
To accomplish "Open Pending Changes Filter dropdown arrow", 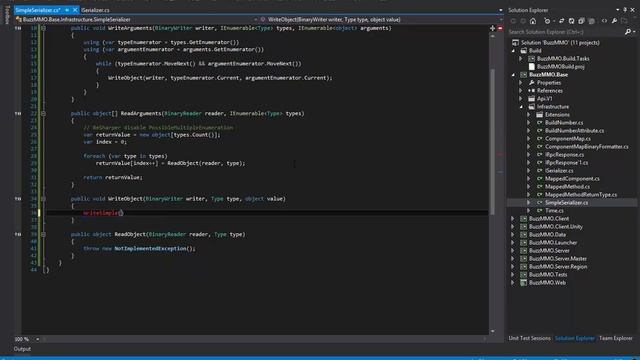I will pyautogui.click(x=553, y=21).
